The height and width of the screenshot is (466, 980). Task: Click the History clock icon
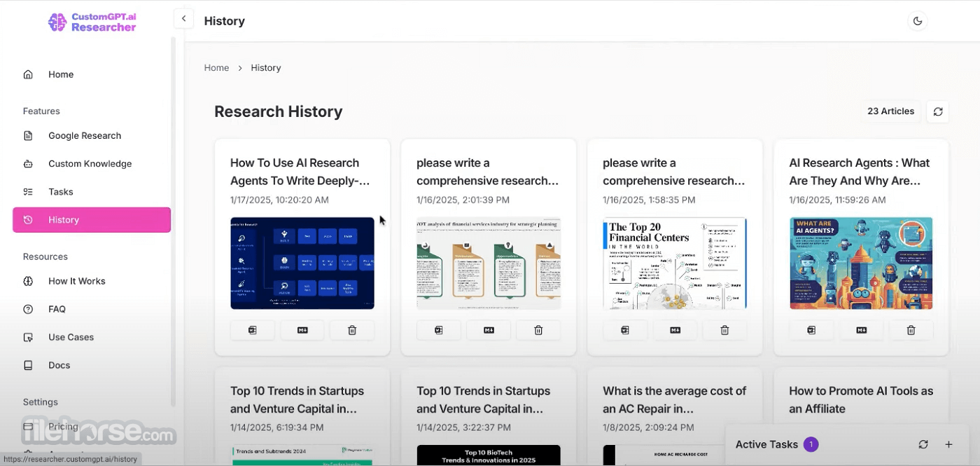tap(28, 220)
